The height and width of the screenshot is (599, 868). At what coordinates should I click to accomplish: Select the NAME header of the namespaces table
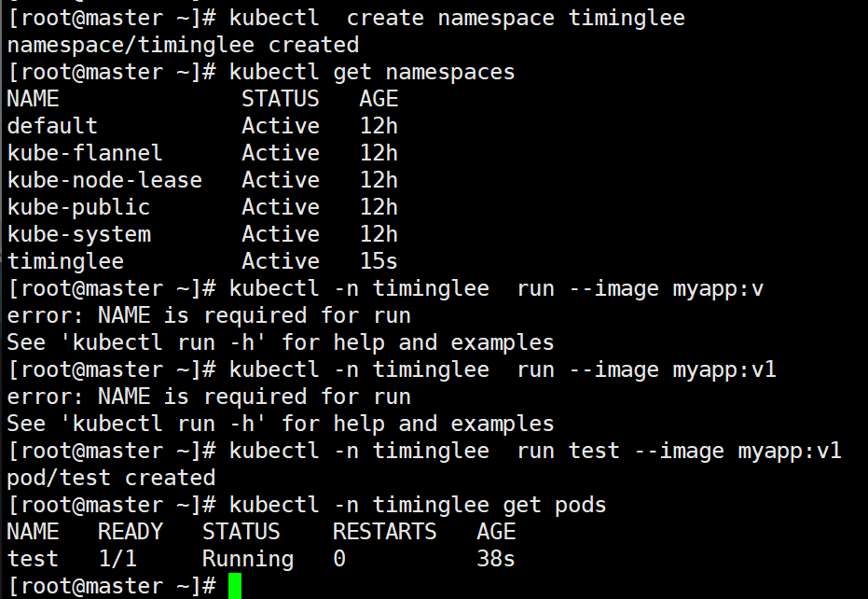point(33,99)
